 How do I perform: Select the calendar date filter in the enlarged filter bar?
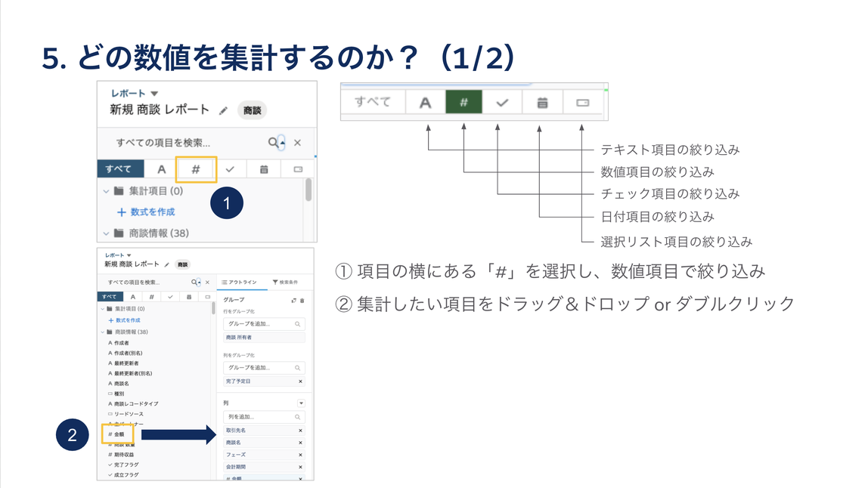pos(543,102)
